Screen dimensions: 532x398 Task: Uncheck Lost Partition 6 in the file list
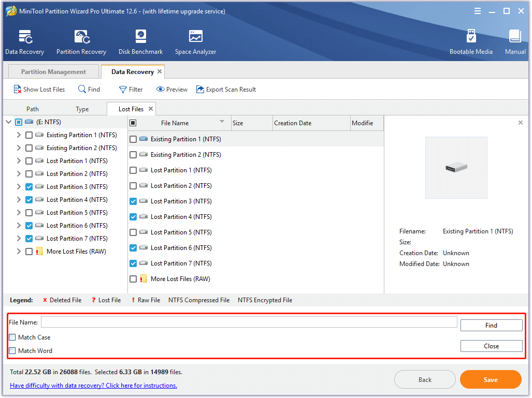click(x=133, y=248)
